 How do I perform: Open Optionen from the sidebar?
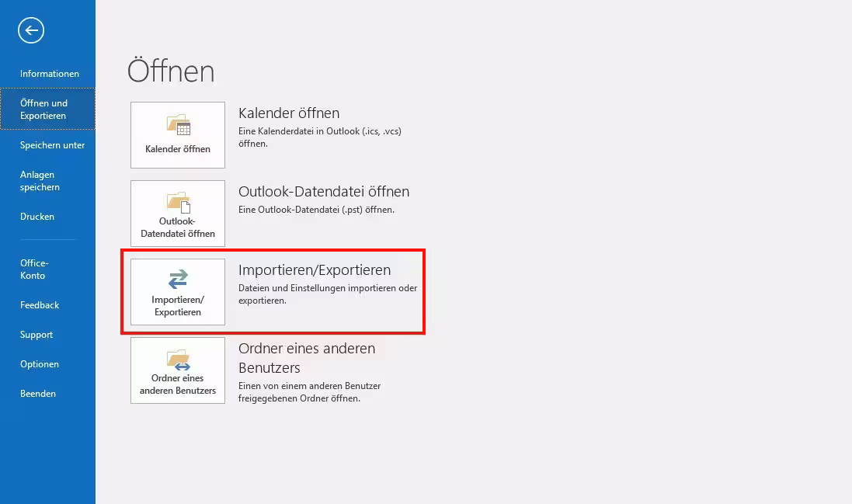coord(39,364)
